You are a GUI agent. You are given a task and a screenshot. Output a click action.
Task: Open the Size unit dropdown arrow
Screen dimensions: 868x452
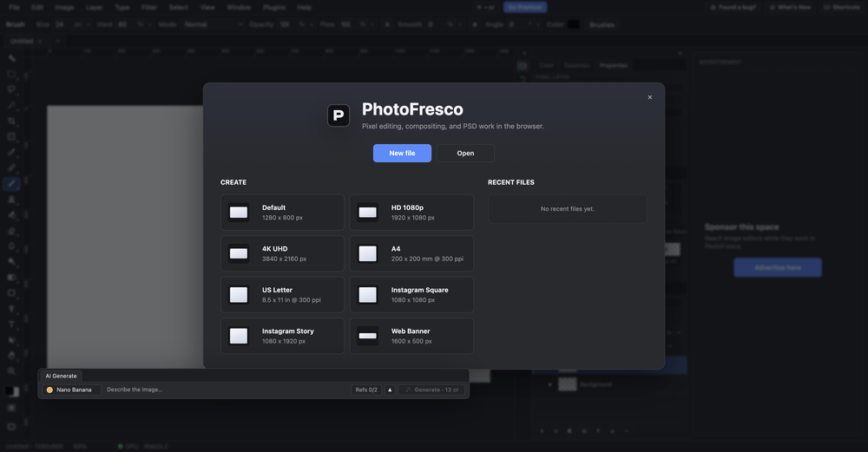pyautogui.click(x=88, y=24)
